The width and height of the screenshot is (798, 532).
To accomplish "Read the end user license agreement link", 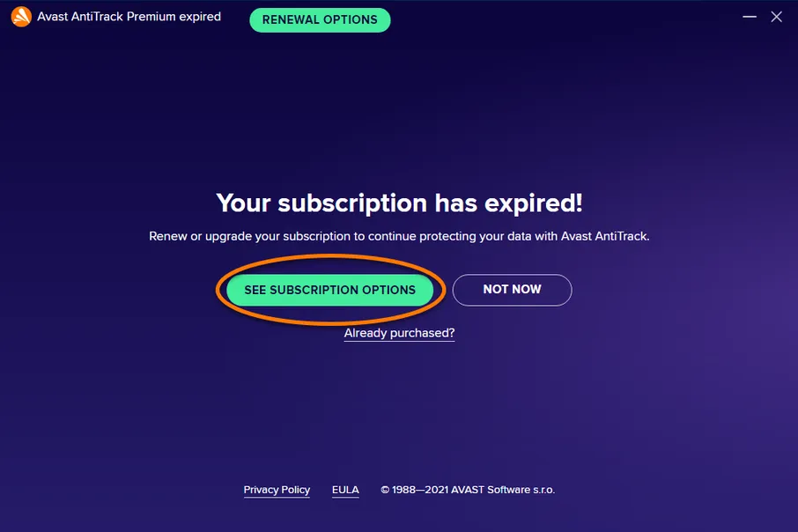I will 345,490.
